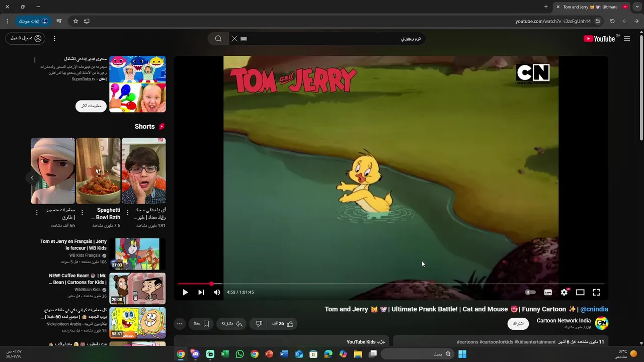
Task: Bookmark this page star
Action: 75,21
